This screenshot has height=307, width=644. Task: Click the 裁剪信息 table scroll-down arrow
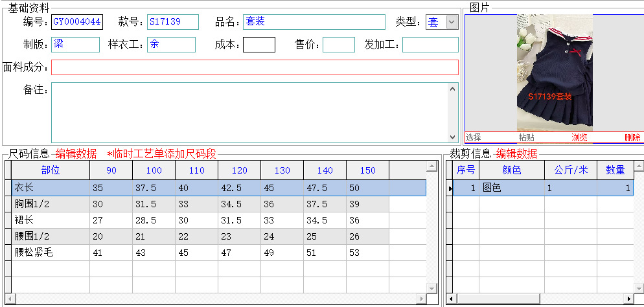pos(639,288)
